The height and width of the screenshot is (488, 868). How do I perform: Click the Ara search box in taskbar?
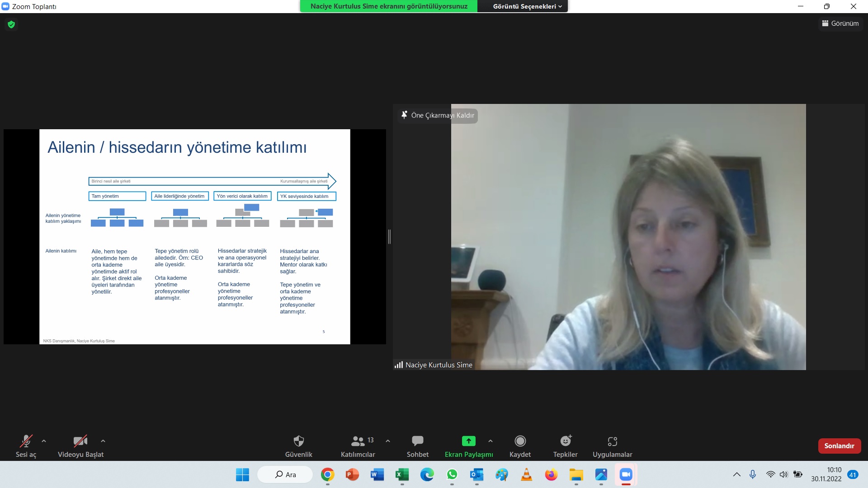click(x=285, y=474)
